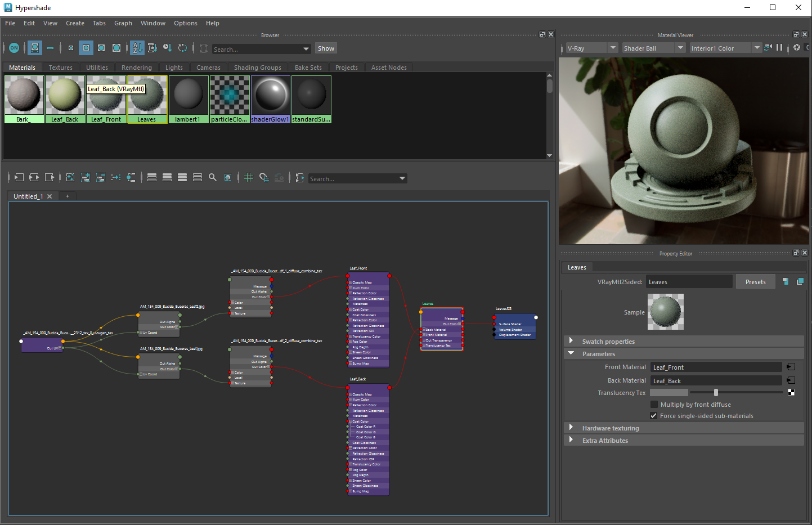The image size is (812, 525).
Task: Click the input and output connections icon
Action: coord(34,177)
